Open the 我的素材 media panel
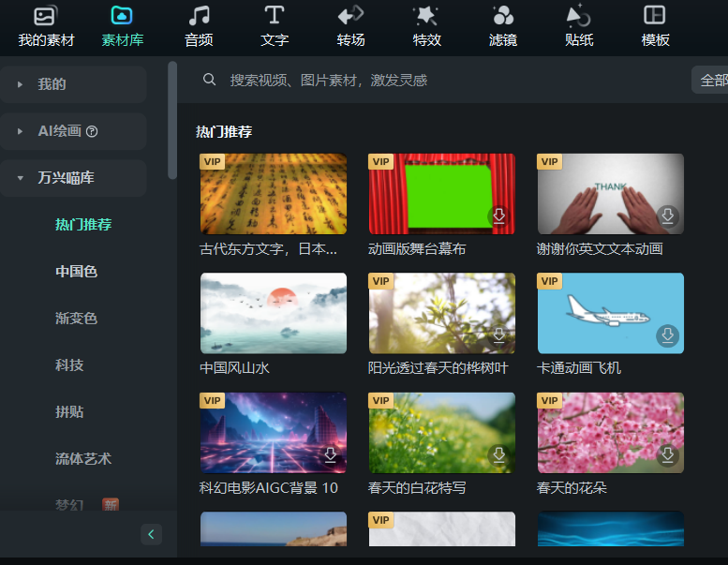This screenshot has height=565, width=728. pyautogui.click(x=46, y=26)
